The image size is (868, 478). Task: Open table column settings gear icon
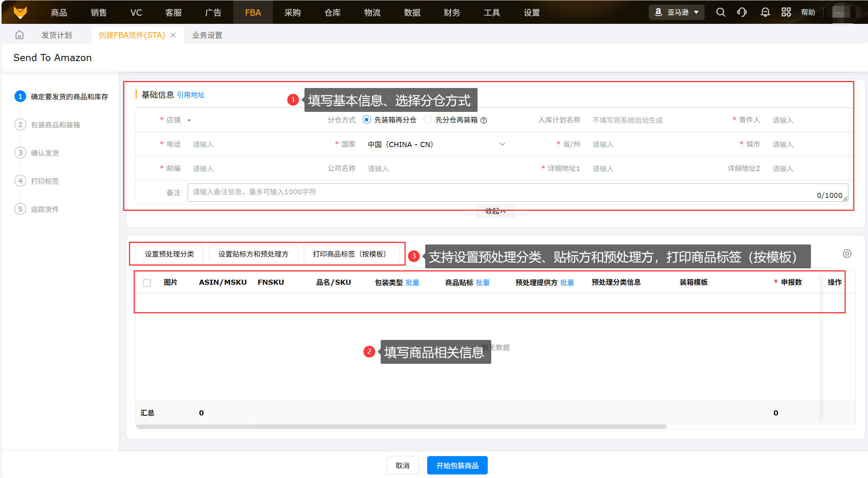(x=847, y=254)
